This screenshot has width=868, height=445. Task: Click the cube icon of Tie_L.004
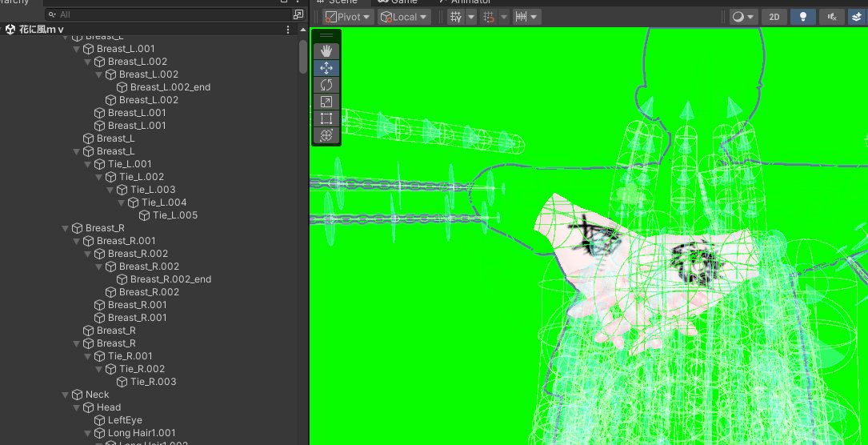(x=133, y=202)
